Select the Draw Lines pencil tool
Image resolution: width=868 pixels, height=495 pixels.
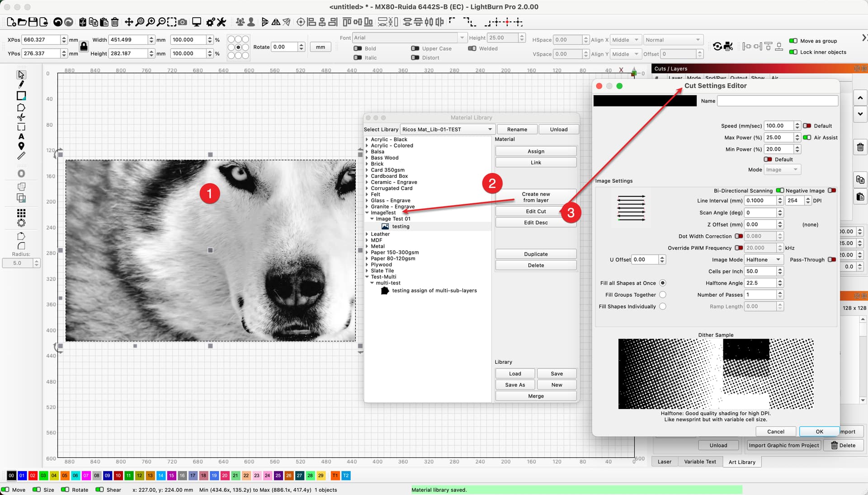coord(21,85)
